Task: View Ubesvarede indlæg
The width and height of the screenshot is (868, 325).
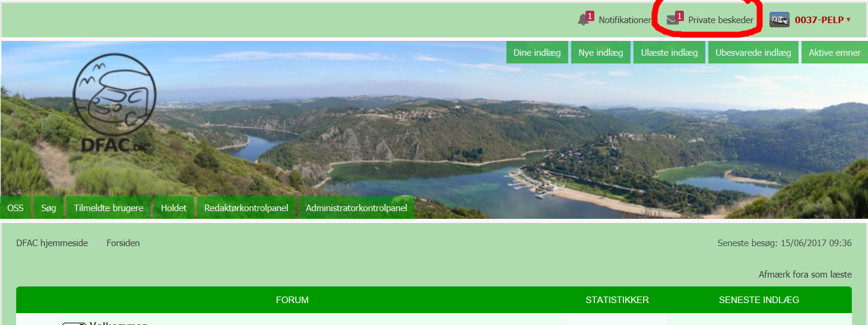Action: pyautogui.click(x=753, y=52)
